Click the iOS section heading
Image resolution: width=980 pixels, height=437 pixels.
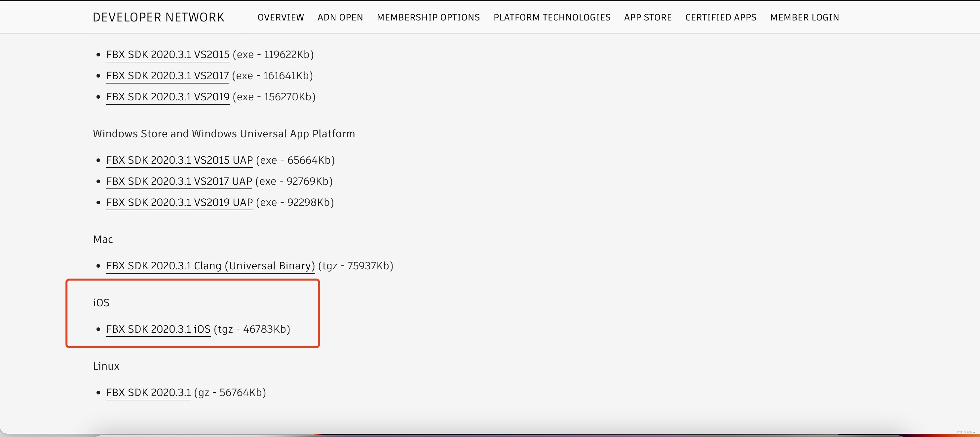[101, 303]
